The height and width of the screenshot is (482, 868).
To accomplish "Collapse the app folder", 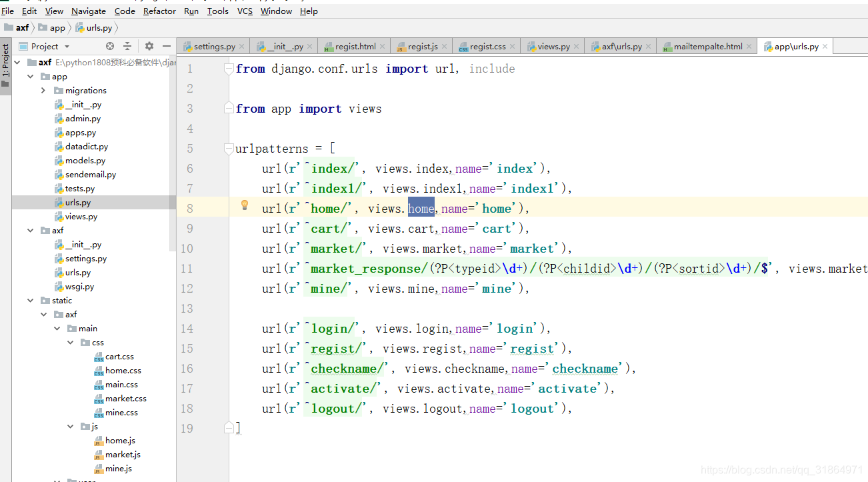I will click(31, 76).
